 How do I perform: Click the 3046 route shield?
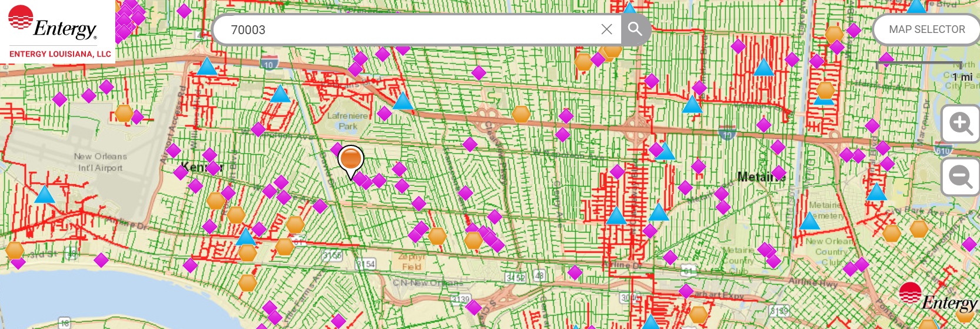tap(629, 298)
